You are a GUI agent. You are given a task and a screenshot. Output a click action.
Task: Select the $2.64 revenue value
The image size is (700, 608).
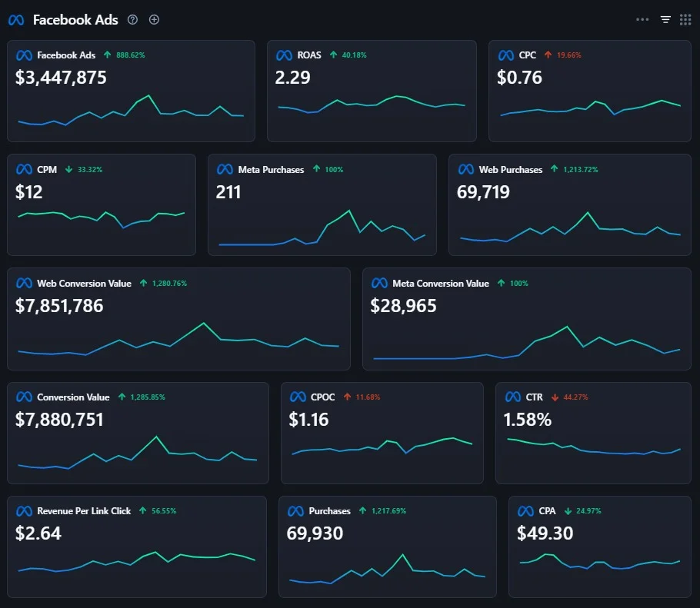pyautogui.click(x=38, y=533)
